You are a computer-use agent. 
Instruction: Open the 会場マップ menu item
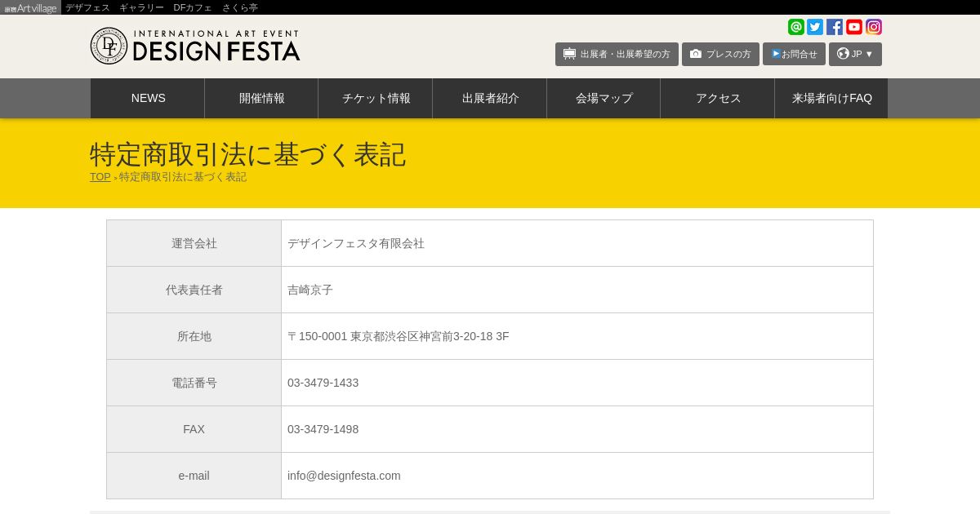pyautogui.click(x=604, y=98)
